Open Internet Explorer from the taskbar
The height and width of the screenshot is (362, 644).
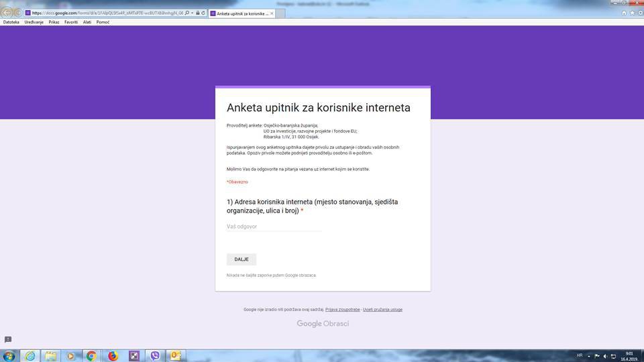(x=30, y=356)
